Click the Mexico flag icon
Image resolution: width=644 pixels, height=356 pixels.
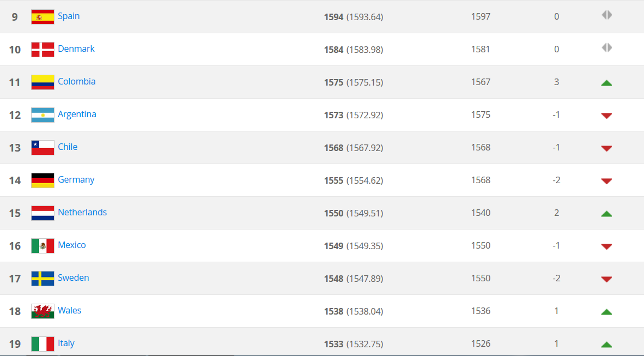click(42, 246)
